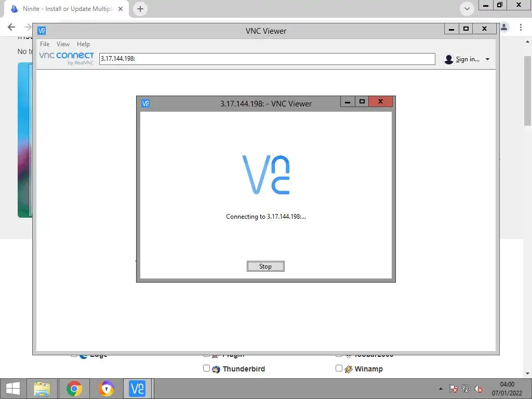532x399 pixels.
Task: Click the Action Center flag tray icon
Action: pyautogui.click(x=453, y=389)
